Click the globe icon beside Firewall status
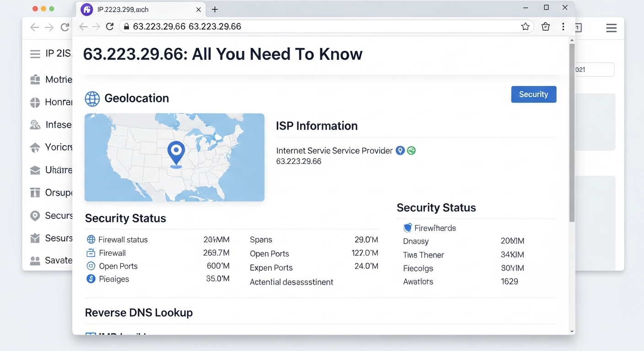644x351 pixels. (91, 239)
